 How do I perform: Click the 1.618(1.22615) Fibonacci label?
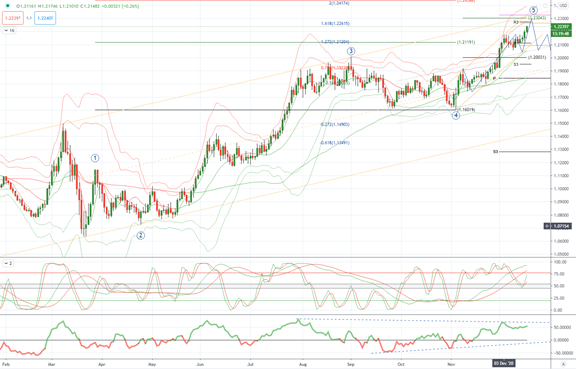pyautogui.click(x=335, y=24)
